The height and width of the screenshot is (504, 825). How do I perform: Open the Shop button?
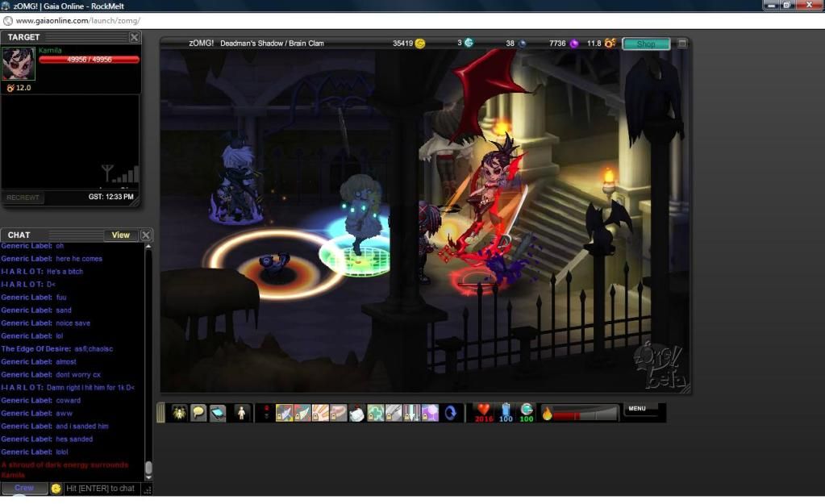click(x=646, y=44)
